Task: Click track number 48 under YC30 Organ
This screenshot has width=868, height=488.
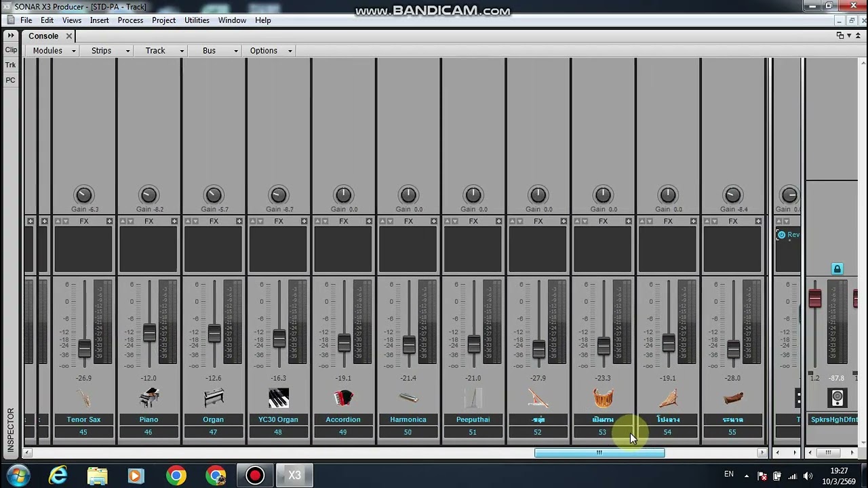Action: [x=278, y=432]
